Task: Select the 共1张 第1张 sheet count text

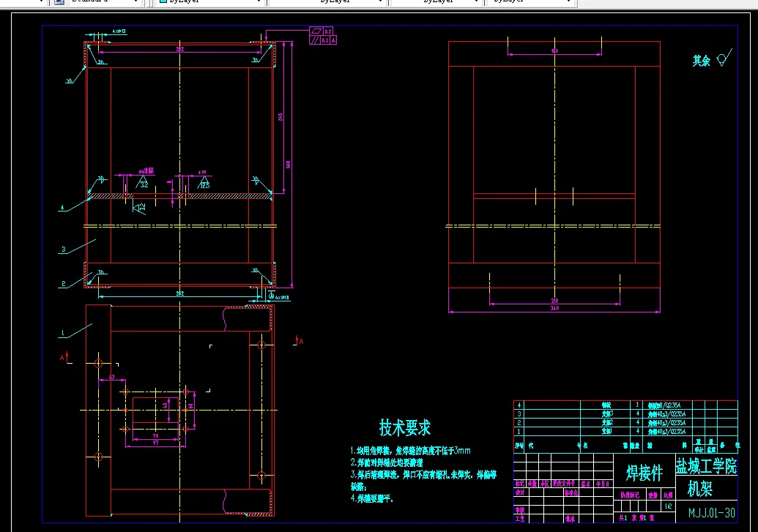Action: point(636,518)
